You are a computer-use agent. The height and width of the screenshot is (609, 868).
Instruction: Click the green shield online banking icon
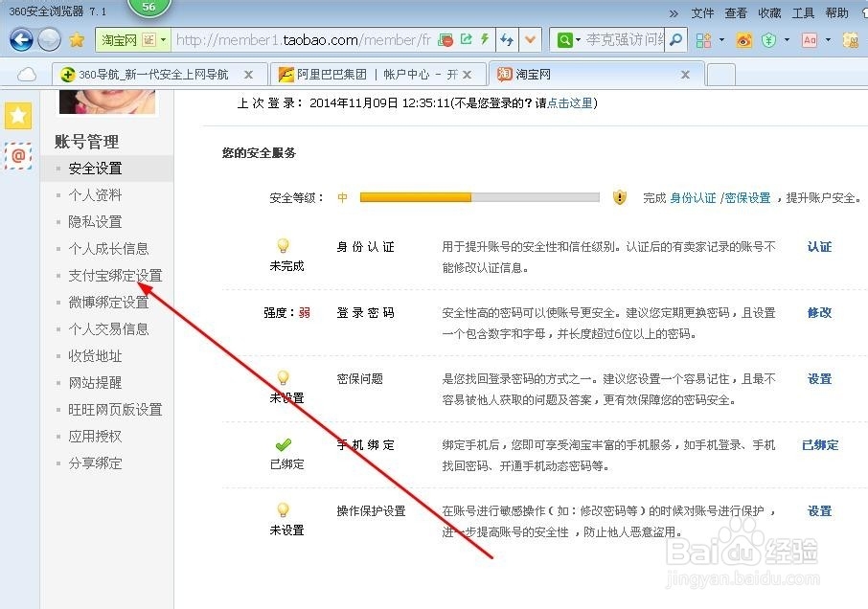[769, 40]
